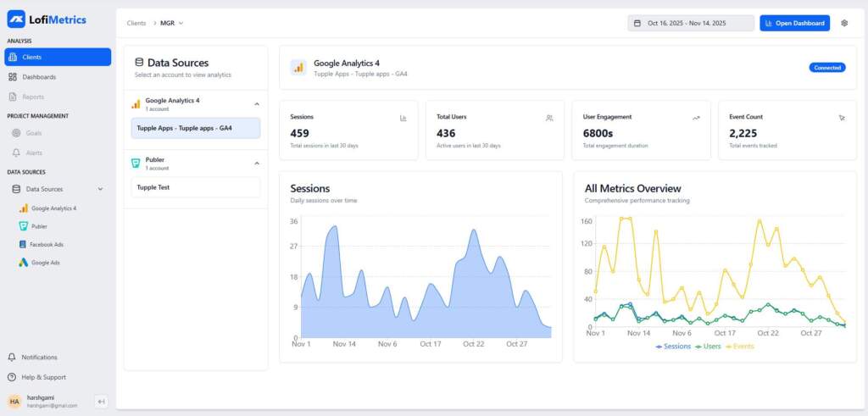Toggle Events series in chart legend
868x416 pixels.
pyautogui.click(x=741, y=346)
